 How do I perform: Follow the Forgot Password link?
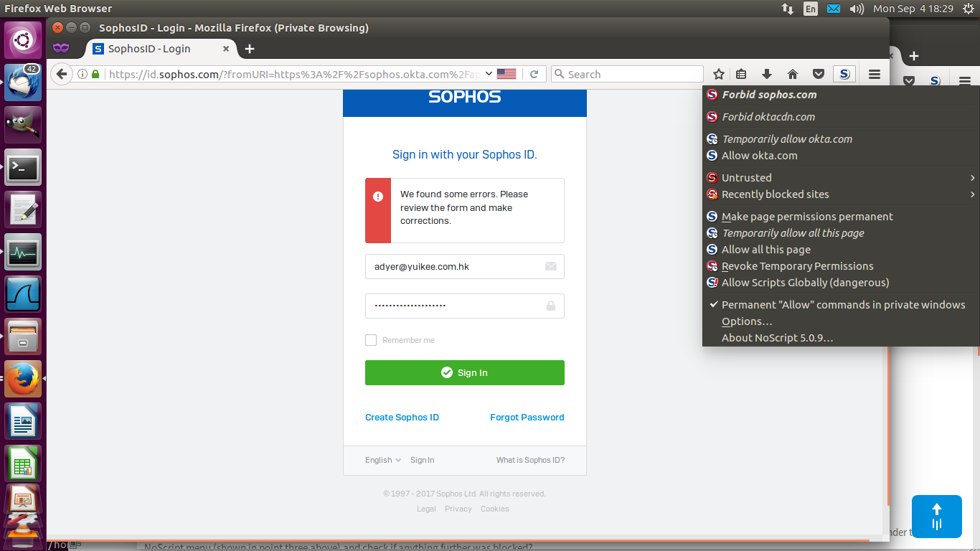tap(527, 417)
